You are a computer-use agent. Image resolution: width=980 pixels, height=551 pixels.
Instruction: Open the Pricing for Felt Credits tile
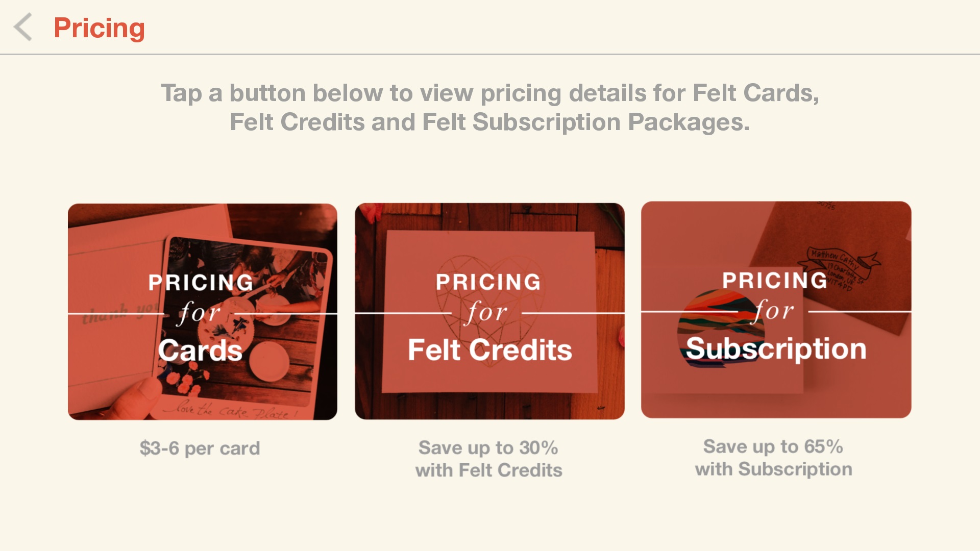tap(489, 311)
